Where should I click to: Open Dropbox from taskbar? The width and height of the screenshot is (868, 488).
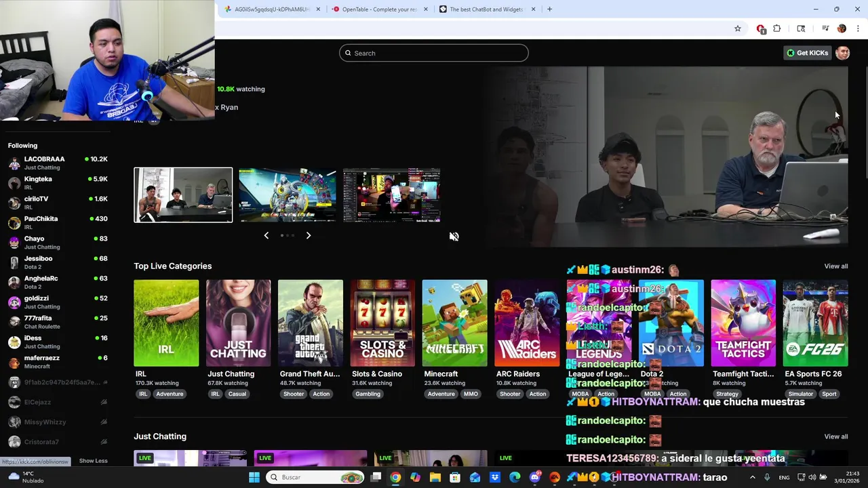pyautogui.click(x=495, y=477)
